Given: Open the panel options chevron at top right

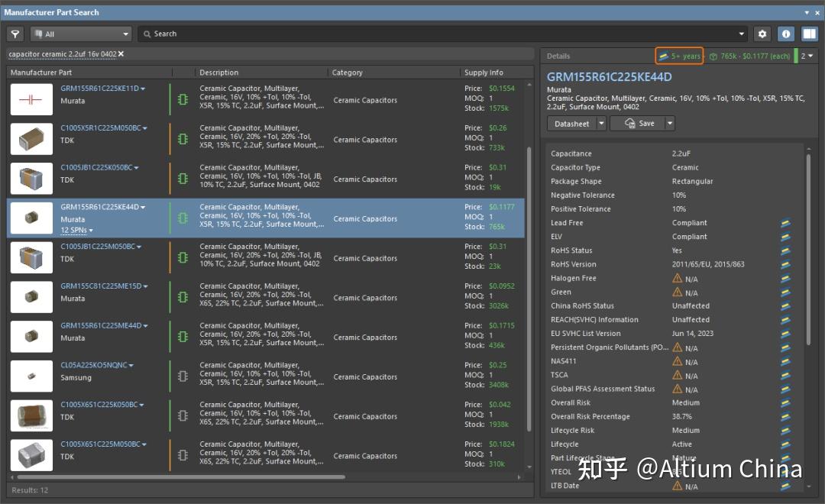Looking at the screenshot, I should [x=807, y=12].
